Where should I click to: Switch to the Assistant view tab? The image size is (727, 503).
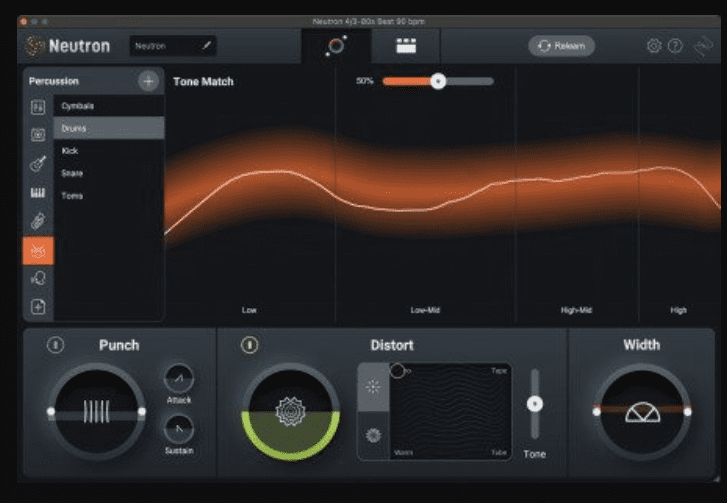coord(336,46)
